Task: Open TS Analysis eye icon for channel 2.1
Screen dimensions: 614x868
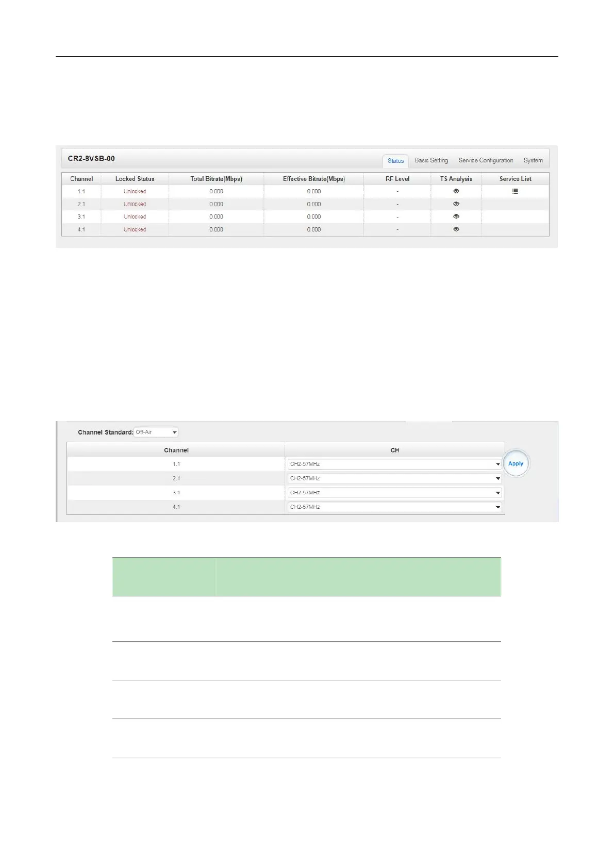Action: [456, 204]
